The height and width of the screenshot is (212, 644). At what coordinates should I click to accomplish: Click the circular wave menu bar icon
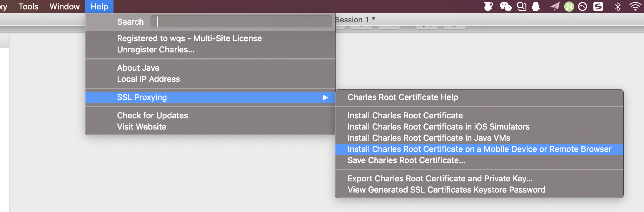click(x=583, y=6)
